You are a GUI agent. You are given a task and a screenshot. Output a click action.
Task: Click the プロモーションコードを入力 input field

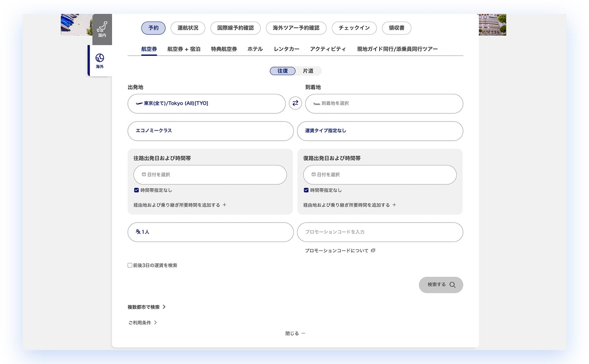[380, 232]
